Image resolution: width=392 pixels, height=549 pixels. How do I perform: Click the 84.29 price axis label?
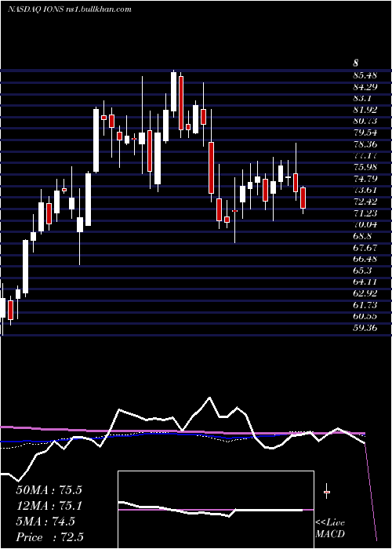365,87
